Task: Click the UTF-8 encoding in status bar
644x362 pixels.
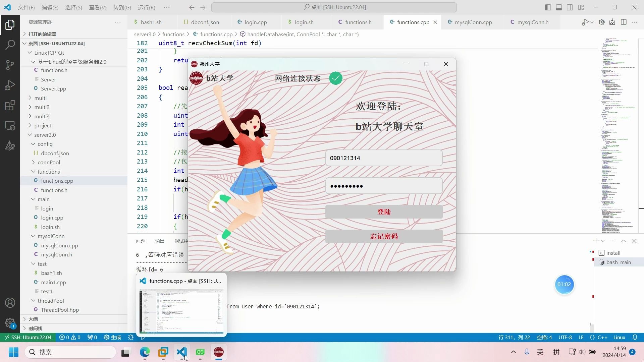Action: pos(565,338)
